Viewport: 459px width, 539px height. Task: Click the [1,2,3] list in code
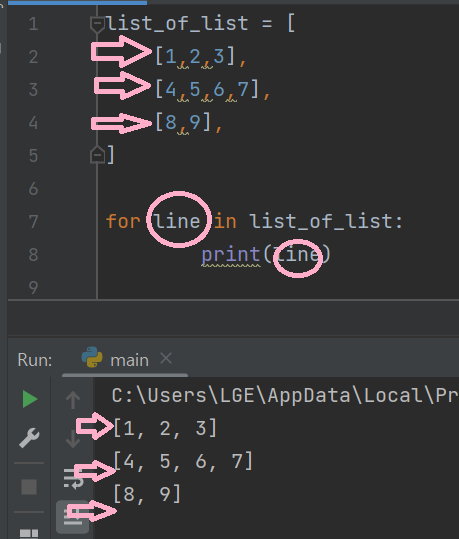[195, 56]
